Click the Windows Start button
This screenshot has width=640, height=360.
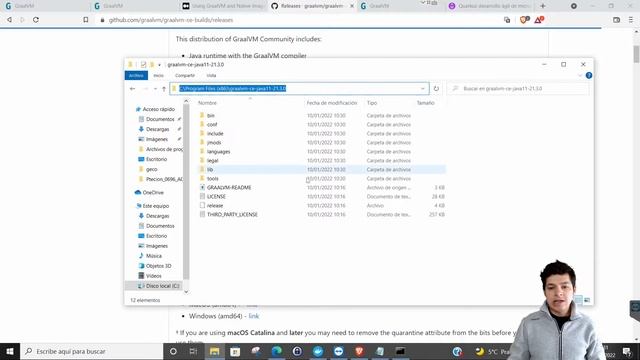10,351
